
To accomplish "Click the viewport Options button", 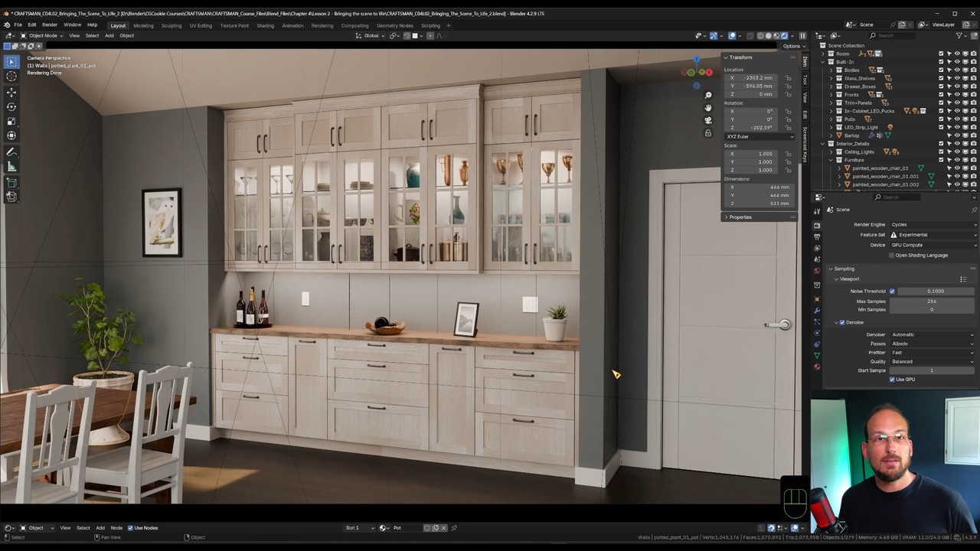I will point(791,46).
